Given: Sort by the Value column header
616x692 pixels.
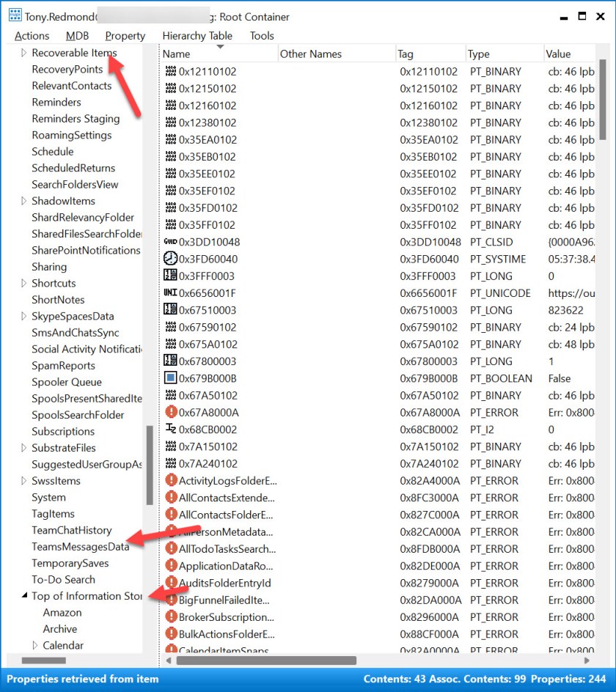Looking at the screenshot, I should (569, 54).
